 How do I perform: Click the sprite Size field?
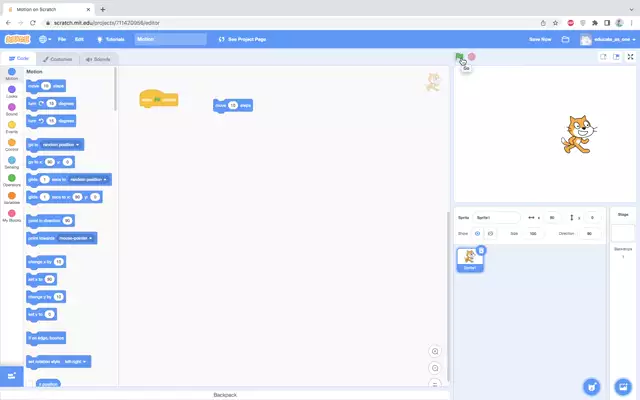pyautogui.click(x=533, y=233)
